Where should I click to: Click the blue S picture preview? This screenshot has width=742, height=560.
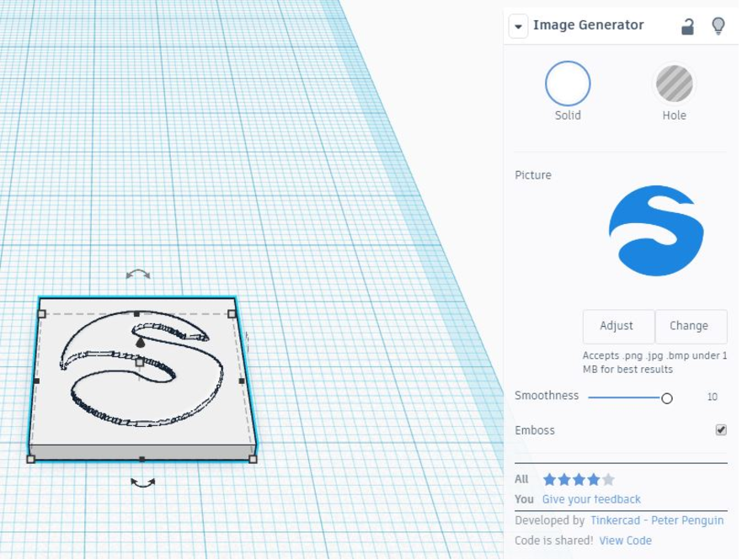(655, 231)
